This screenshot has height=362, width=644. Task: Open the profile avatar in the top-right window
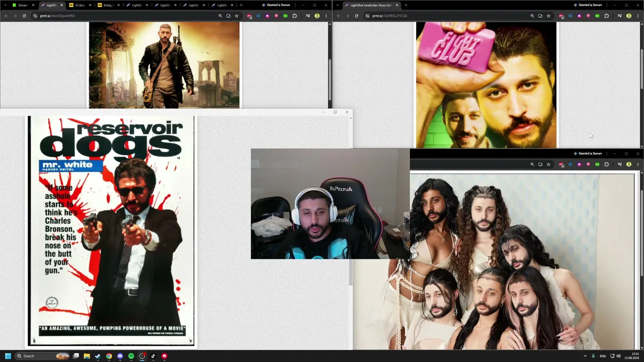(629, 16)
